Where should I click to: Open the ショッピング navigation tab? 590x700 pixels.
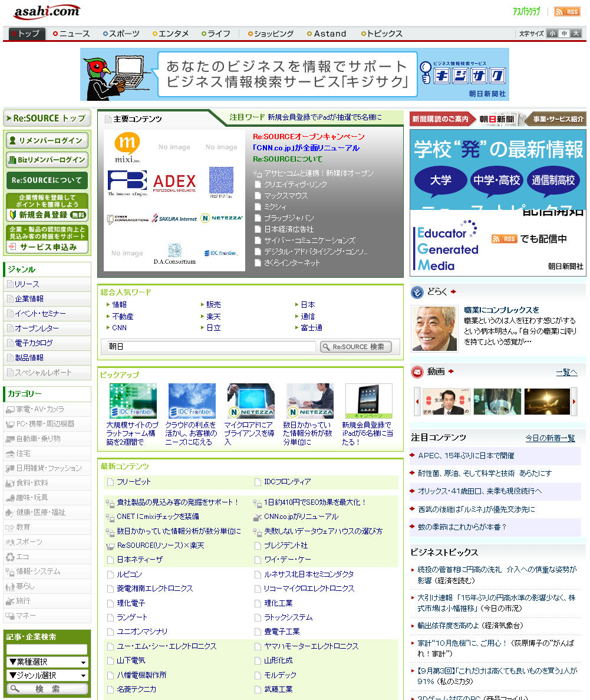271,34
